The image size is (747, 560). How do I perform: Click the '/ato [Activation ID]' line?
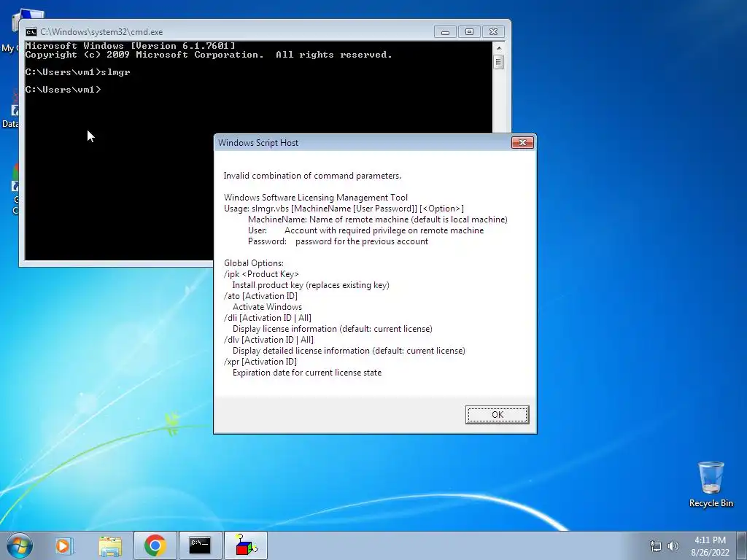pyautogui.click(x=260, y=296)
